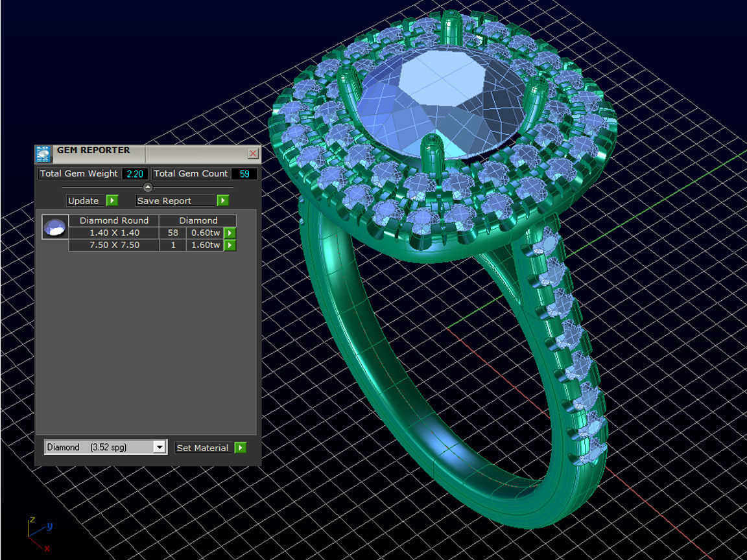Open the Diamond (3.52 spg) material dropdown
747x560 pixels.
coord(160,447)
